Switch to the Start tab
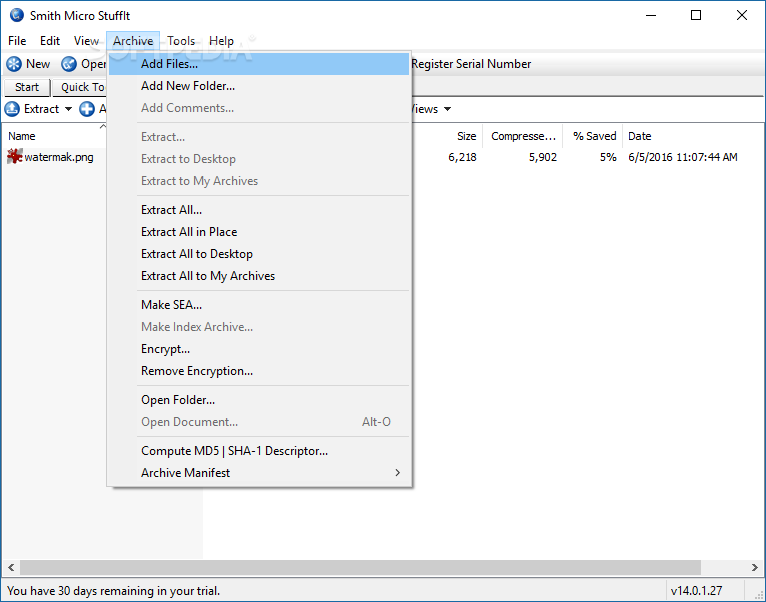The width and height of the screenshot is (766, 602). 27,87
